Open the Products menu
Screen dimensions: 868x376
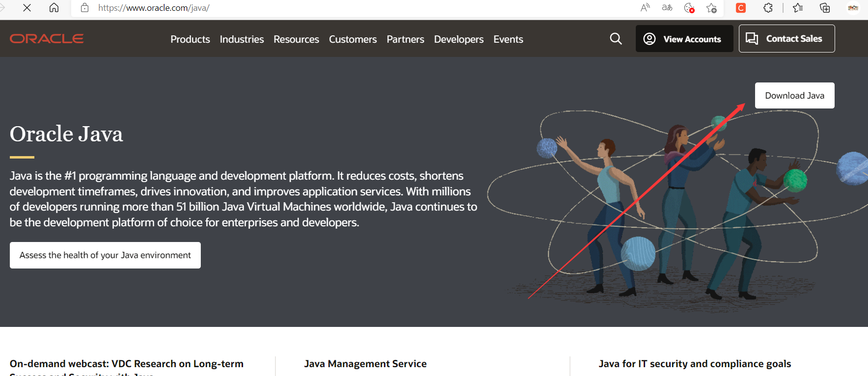190,39
